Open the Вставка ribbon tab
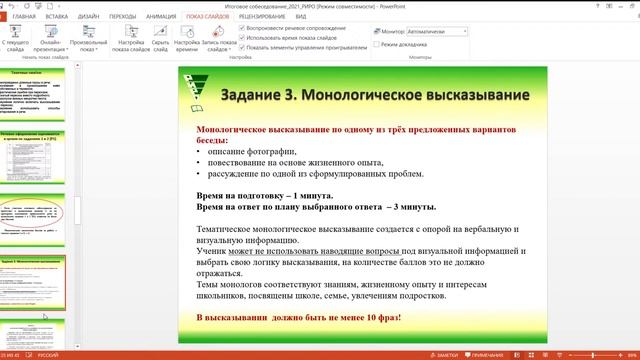The image size is (640, 360). (x=57, y=17)
